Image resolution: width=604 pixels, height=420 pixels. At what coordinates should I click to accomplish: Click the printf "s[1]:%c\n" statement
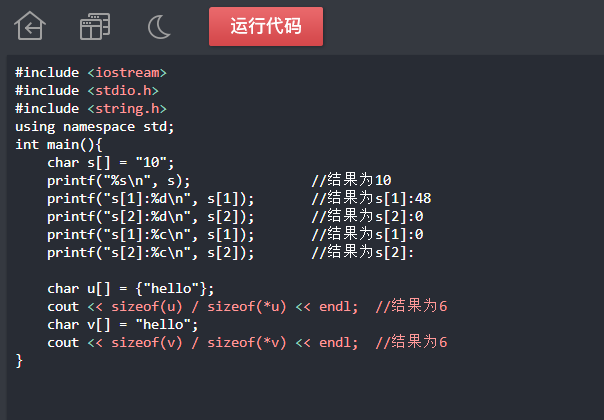(x=150, y=234)
